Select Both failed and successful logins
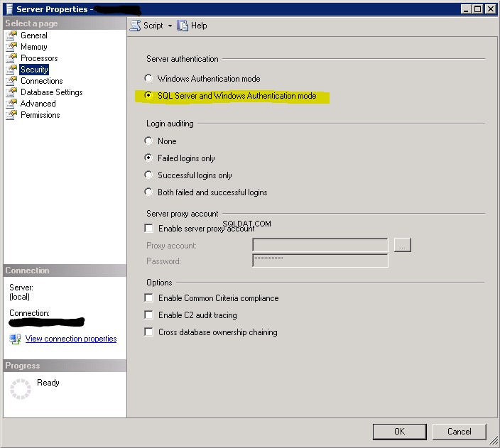Viewport: 500px width, 448px height. click(148, 192)
